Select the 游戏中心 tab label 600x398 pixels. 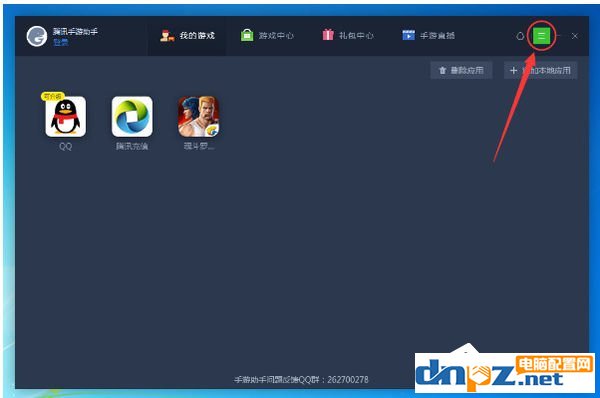pyautogui.click(x=276, y=36)
